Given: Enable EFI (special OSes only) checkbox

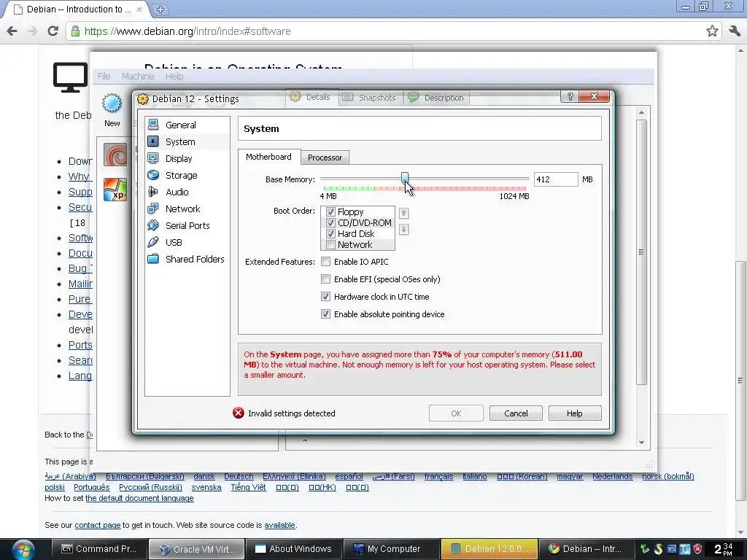Looking at the screenshot, I should 326,279.
